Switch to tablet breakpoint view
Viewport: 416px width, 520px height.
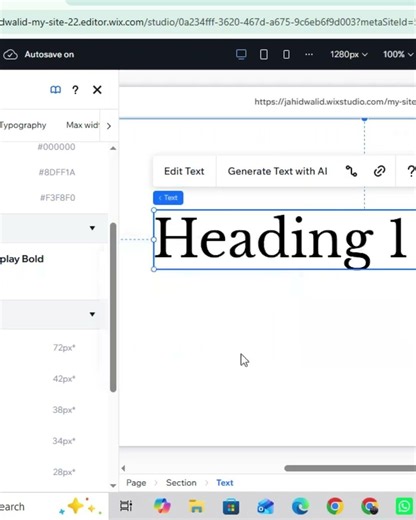pos(264,54)
